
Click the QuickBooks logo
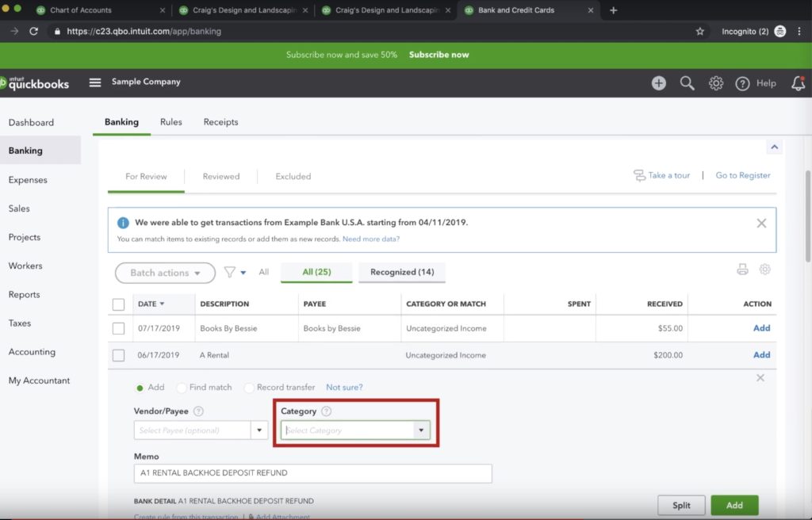(35, 83)
